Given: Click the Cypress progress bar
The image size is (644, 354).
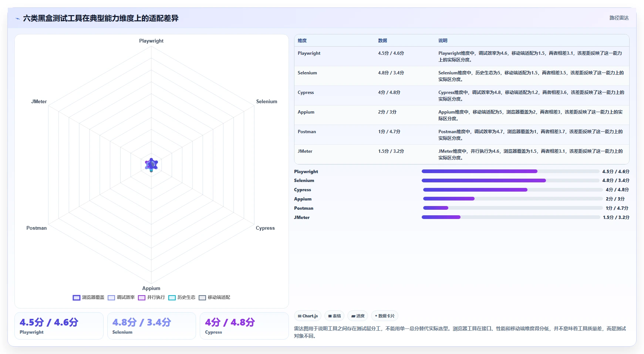Looking at the screenshot, I should [x=513, y=190].
